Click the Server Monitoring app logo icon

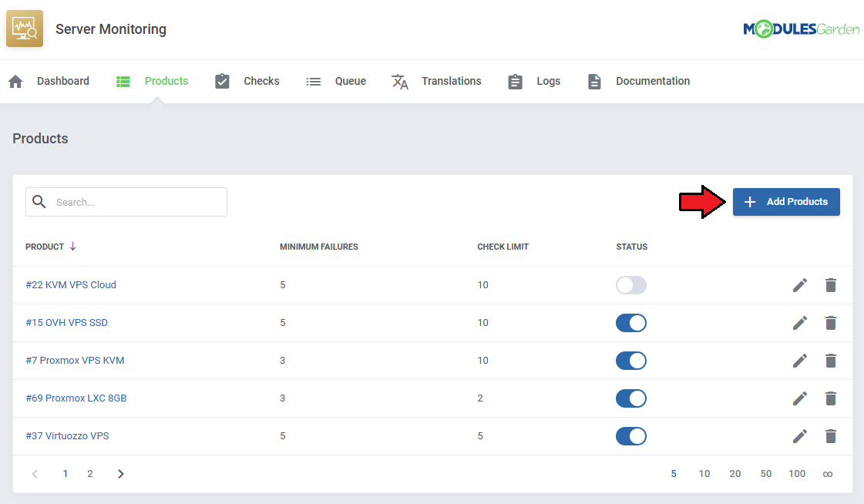click(24, 29)
